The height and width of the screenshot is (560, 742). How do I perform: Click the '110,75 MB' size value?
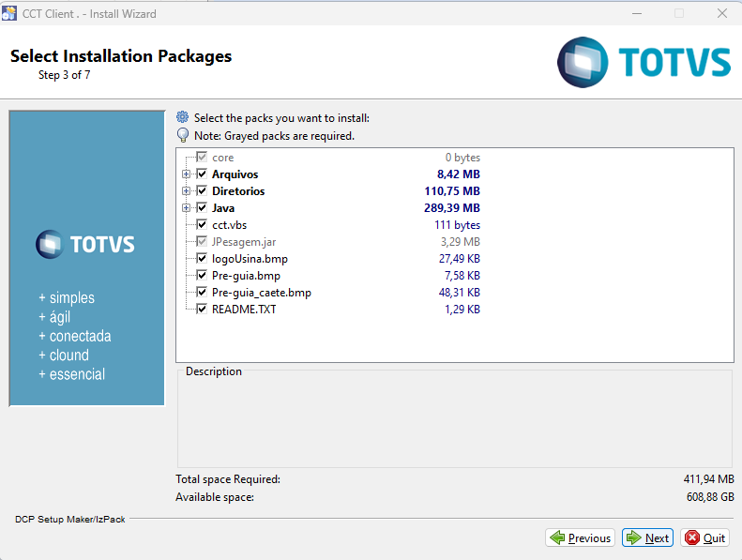pos(452,190)
